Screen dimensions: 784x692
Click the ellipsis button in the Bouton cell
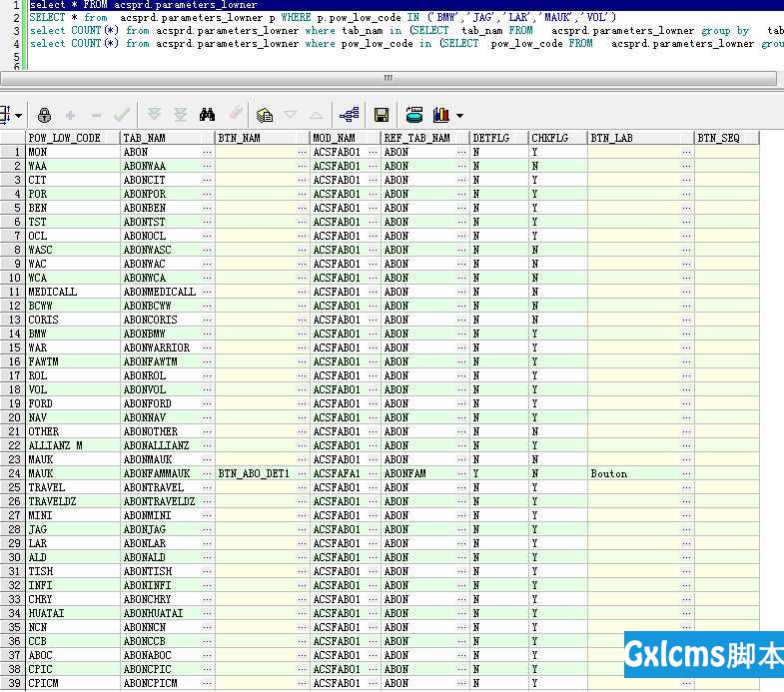(x=686, y=473)
